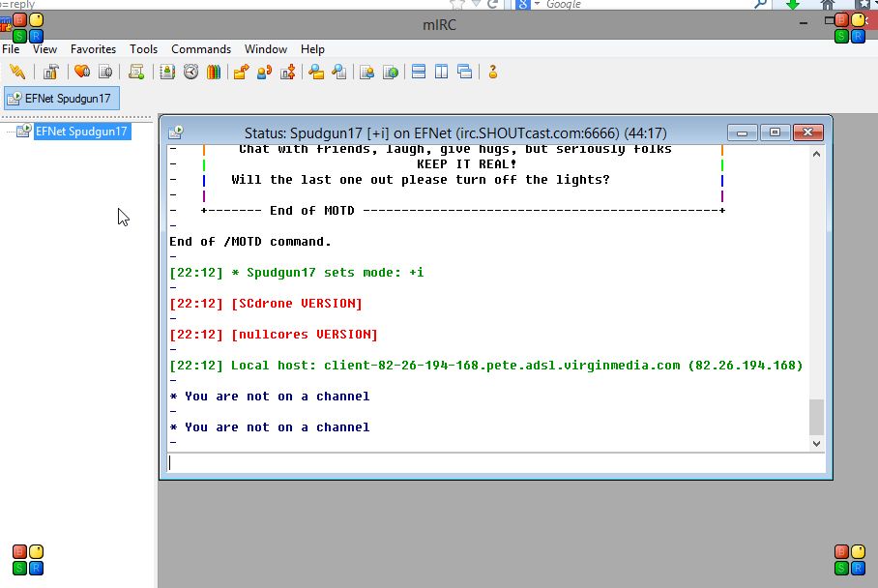This screenshot has height=588, width=878.
Task: Minimize the main mIRC window
Action: [804, 23]
